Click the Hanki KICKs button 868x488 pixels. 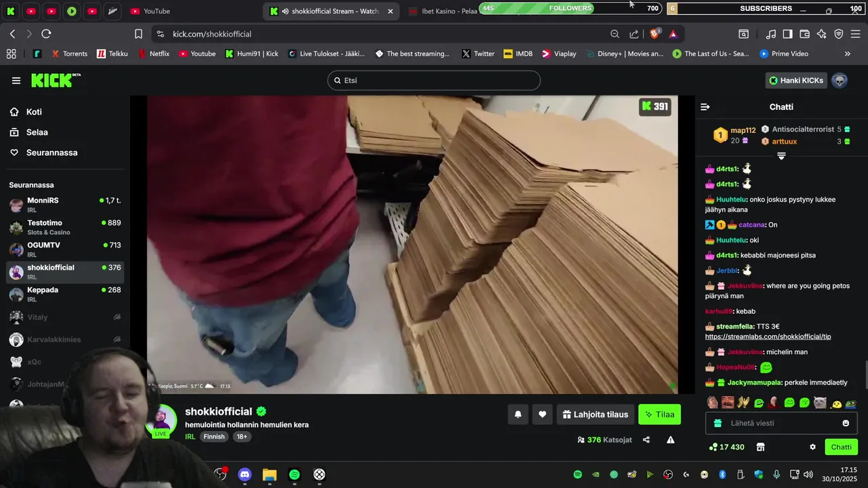coord(796,81)
